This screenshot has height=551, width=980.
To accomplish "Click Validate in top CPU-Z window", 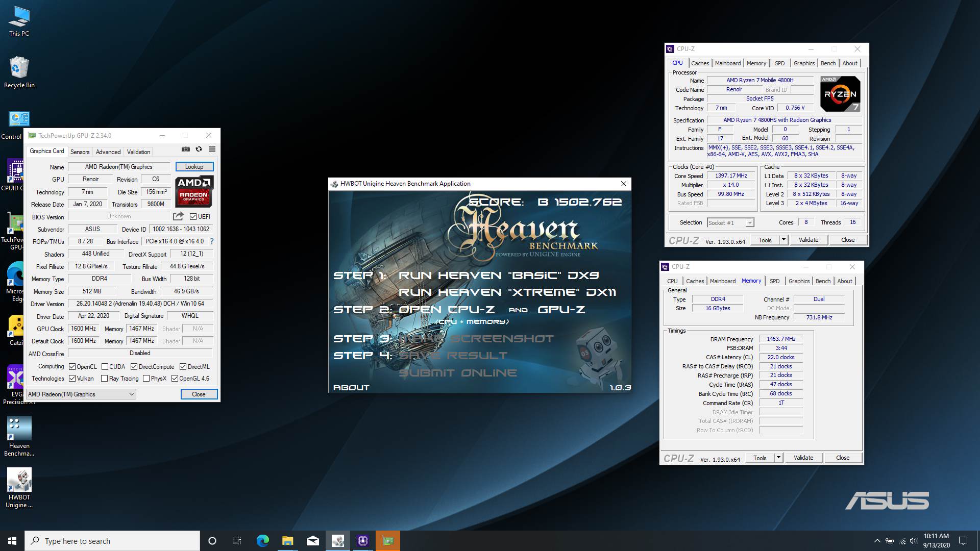I will tap(808, 239).
